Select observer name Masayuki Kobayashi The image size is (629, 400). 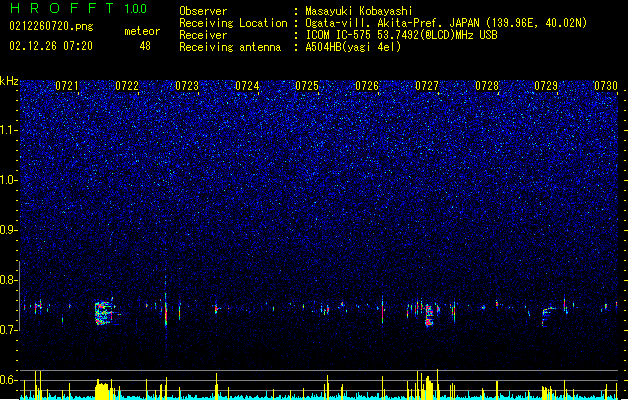(359, 11)
